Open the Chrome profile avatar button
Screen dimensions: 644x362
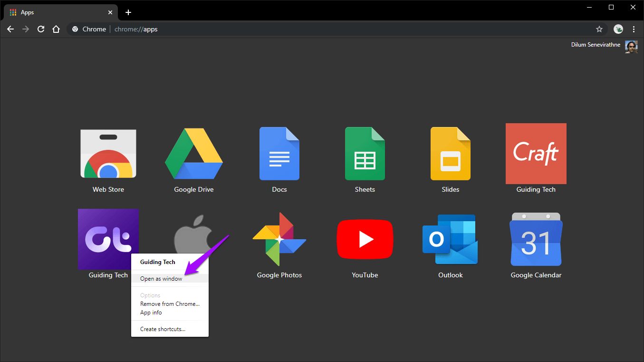618,29
